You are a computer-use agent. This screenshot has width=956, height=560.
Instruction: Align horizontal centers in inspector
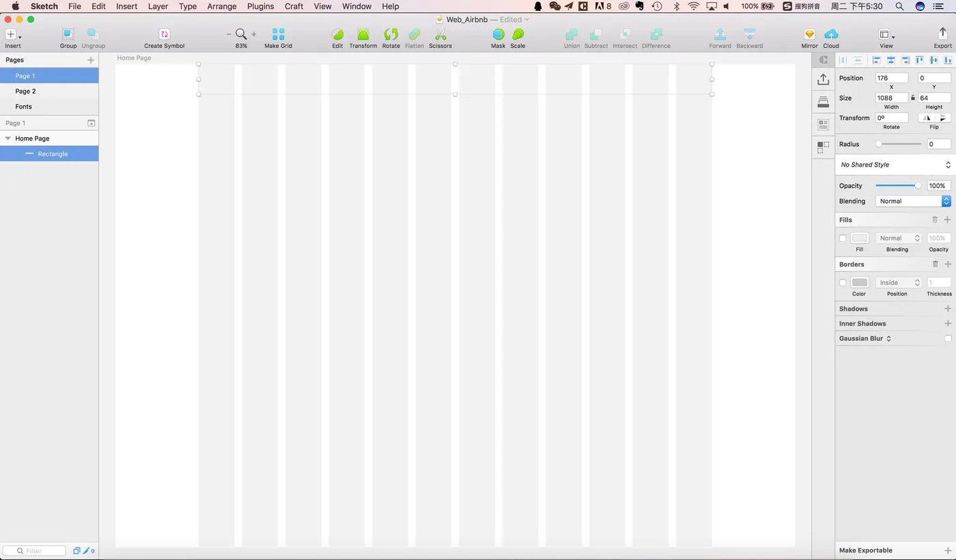coord(891,60)
